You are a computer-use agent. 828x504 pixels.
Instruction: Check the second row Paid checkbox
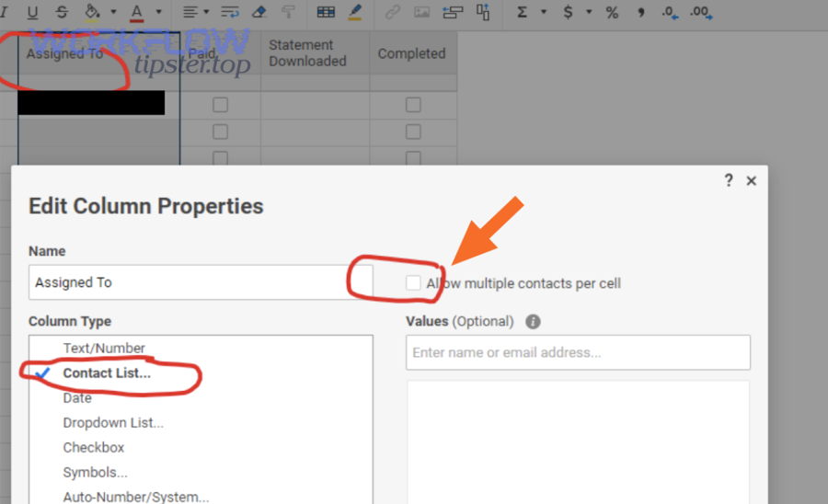click(x=220, y=132)
